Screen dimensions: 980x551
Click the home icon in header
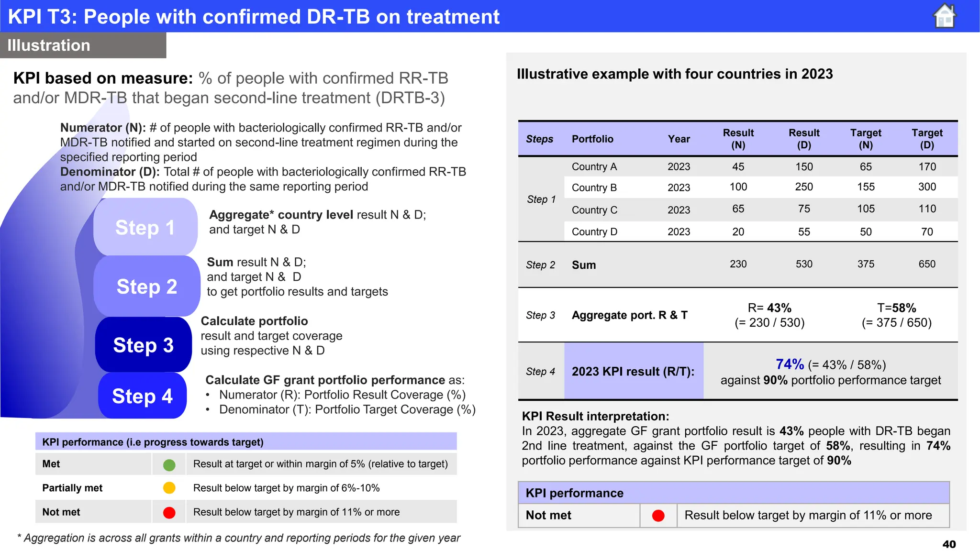pos(944,16)
